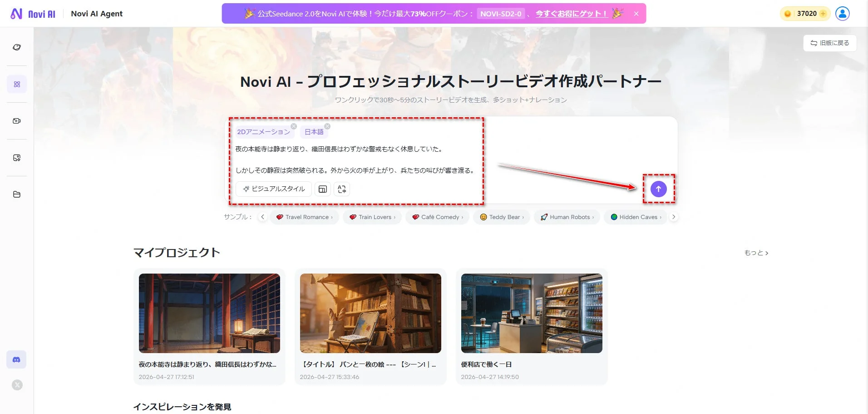This screenshot has height=414, width=868.
Task: Click the left chevron on the sample row
Action: [x=263, y=217]
